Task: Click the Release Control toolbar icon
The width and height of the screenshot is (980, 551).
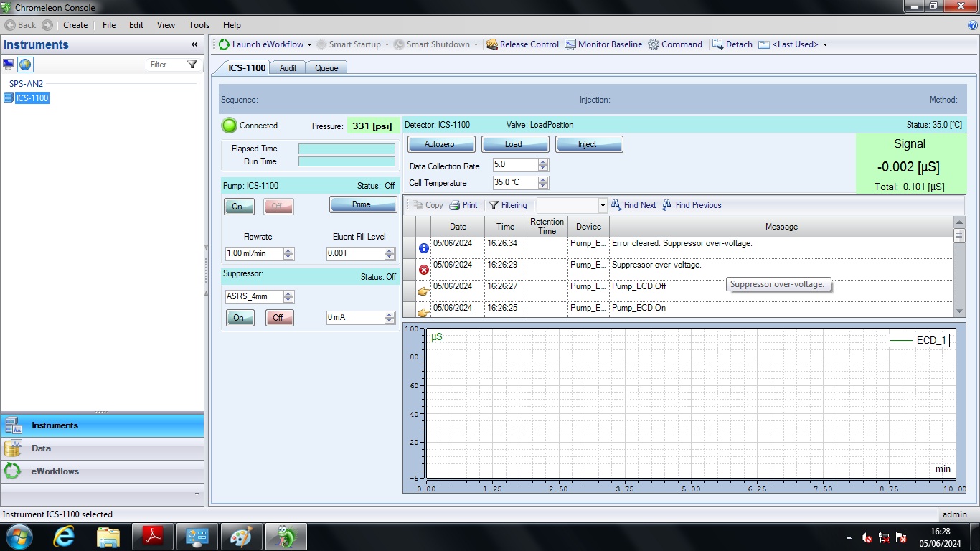Action: pyautogui.click(x=492, y=44)
